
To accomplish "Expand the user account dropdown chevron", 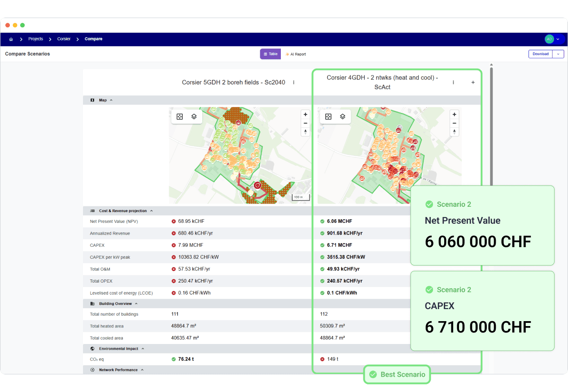I will click(x=558, y=39).
